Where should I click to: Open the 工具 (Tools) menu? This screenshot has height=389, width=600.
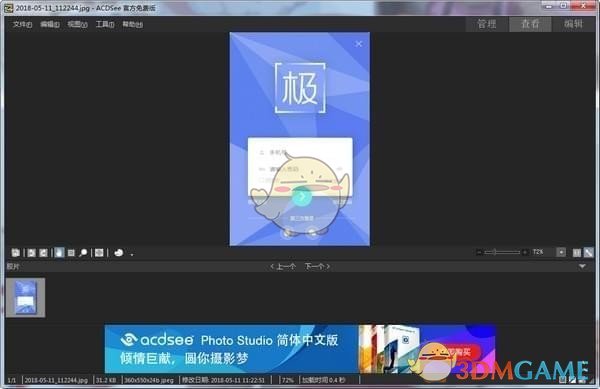105,24
